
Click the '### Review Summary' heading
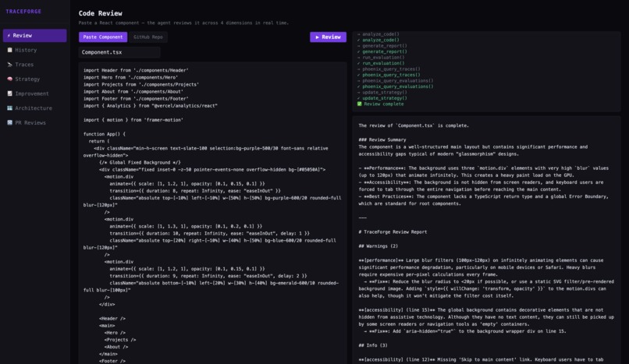(382, 140)
